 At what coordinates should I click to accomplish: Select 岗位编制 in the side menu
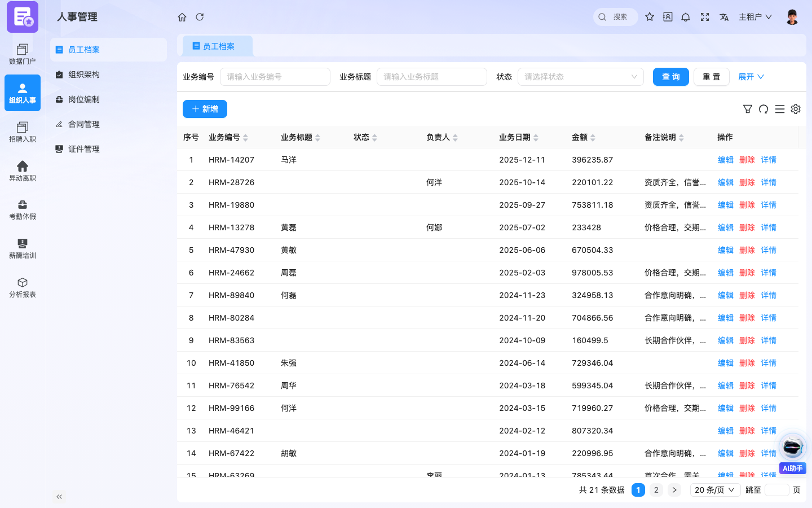(108, 99)
